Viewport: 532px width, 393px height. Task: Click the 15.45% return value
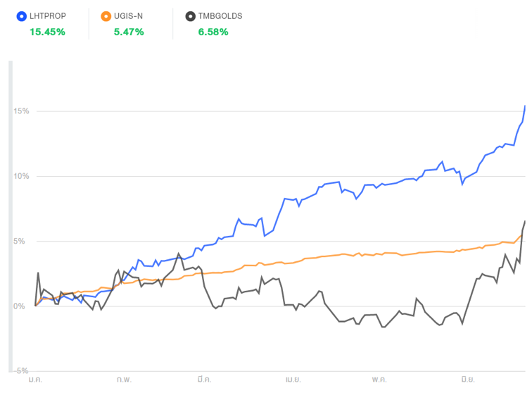[47, 32]
